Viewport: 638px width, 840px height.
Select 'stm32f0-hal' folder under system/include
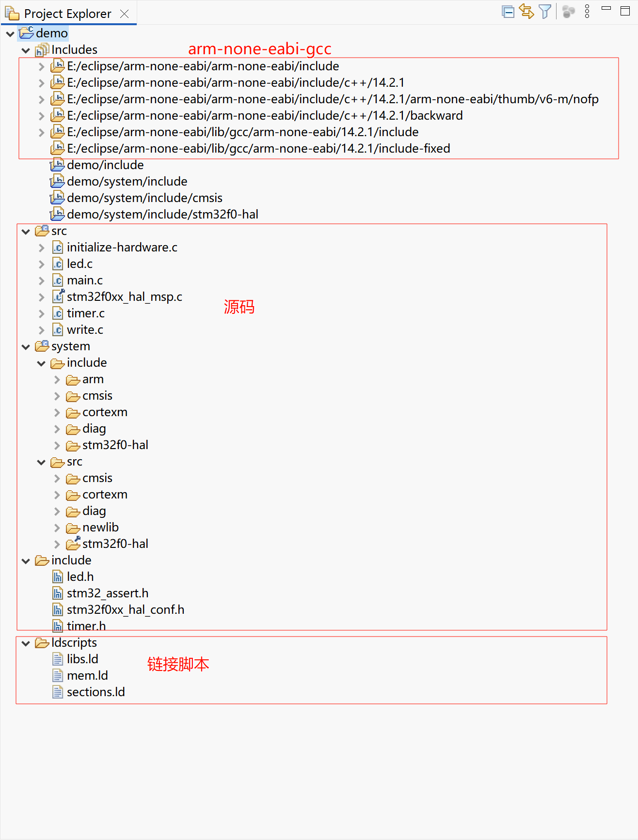115,445
